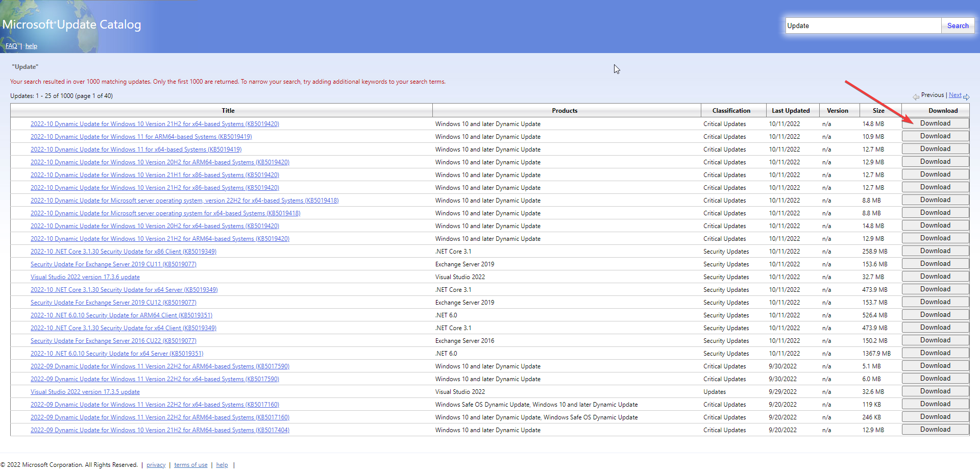Viewport: 980px width, 474px height.
Task: Download Windows 10 21H2 x86 KB5019420 update
Action: coord(935,187)
